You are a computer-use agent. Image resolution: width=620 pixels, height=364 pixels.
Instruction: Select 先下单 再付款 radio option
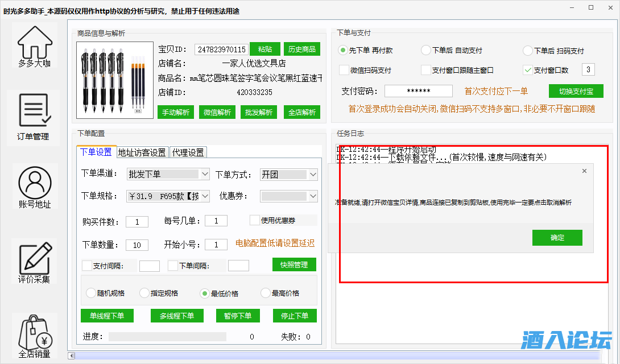pyautogui.click(x=343, y=51)
